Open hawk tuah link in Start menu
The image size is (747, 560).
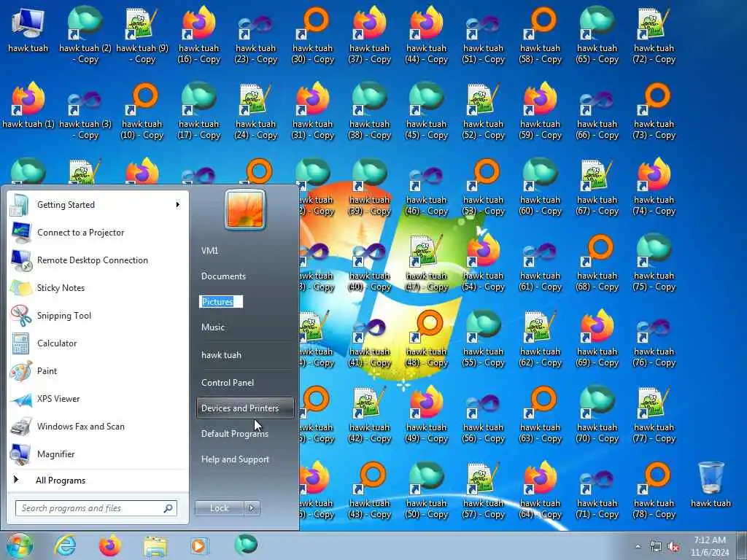221,355
